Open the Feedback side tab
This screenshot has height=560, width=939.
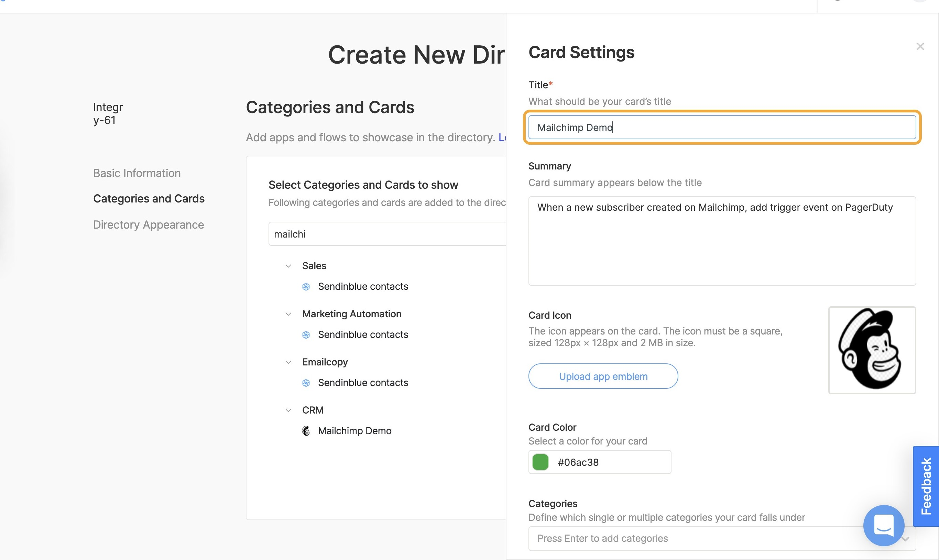(926, 486)
